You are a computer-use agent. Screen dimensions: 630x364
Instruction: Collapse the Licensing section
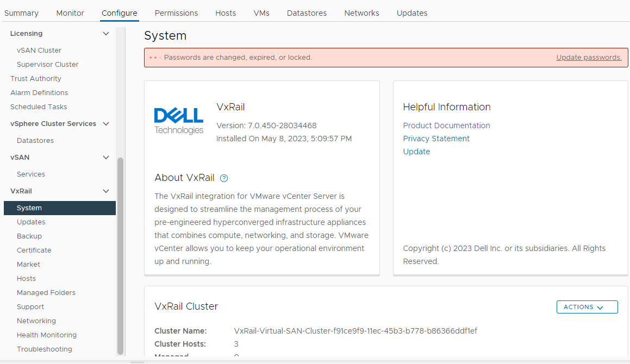click(x=106, y=33)
